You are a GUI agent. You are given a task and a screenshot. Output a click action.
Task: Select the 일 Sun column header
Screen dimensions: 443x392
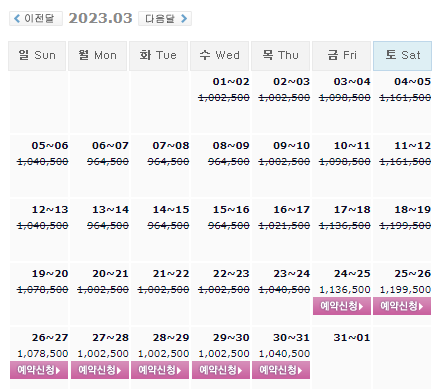click(37, 56)
